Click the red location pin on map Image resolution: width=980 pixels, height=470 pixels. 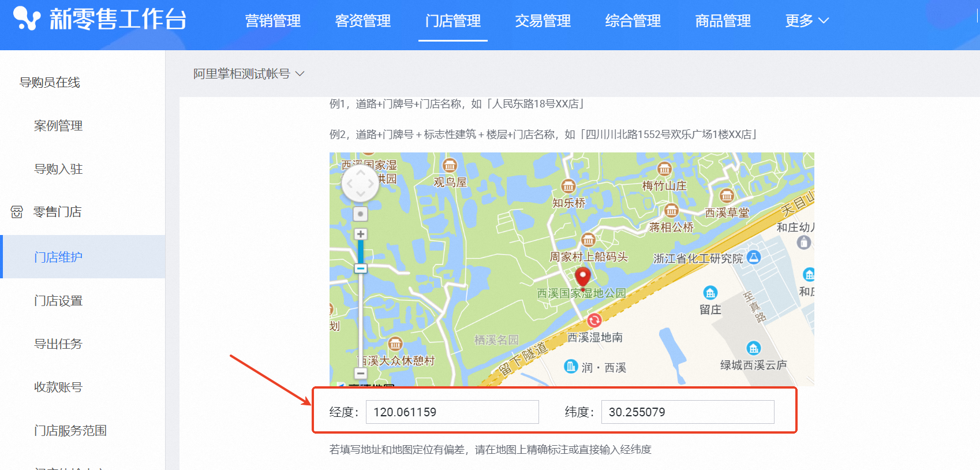click(x=583, y=278)
